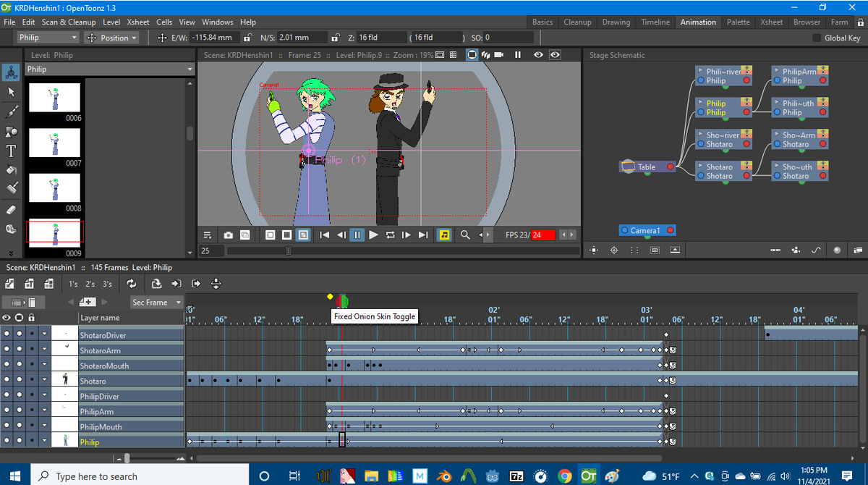868x485 pixels.
Task: Switch to the Timeline room tab
Action: pos(655,22)
